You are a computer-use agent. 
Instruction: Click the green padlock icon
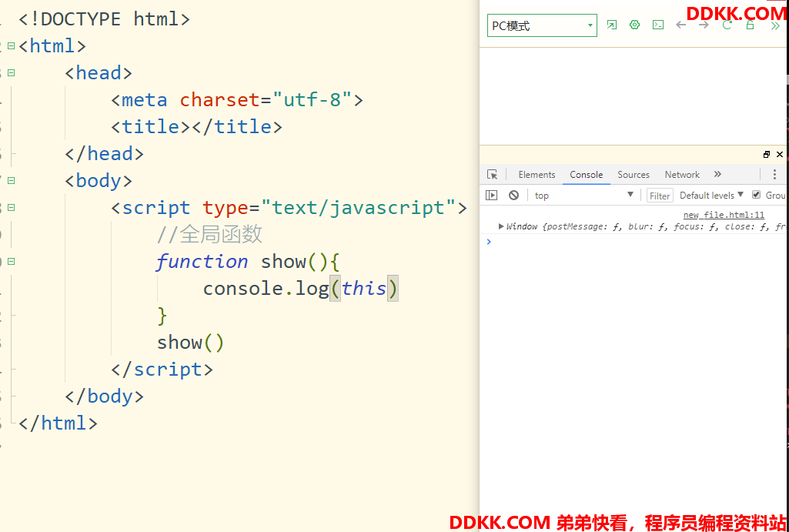(750, 25)
